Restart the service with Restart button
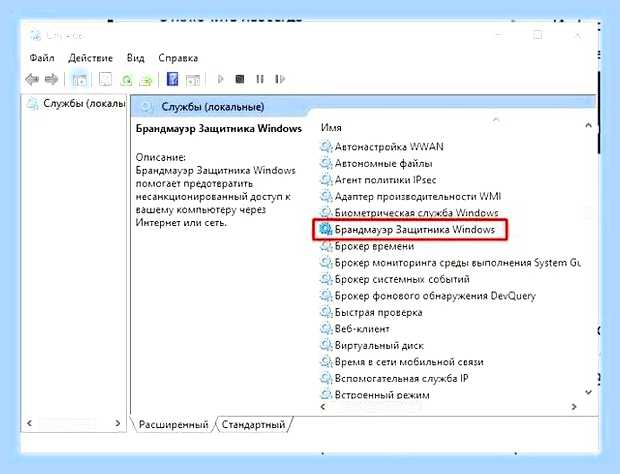 tap(280, 79)
